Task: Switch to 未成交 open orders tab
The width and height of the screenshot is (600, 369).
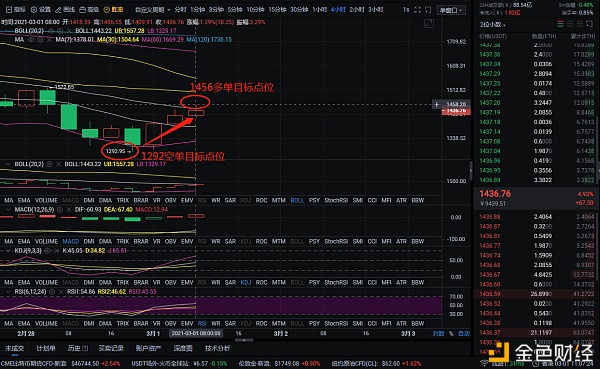Action: 15,348
